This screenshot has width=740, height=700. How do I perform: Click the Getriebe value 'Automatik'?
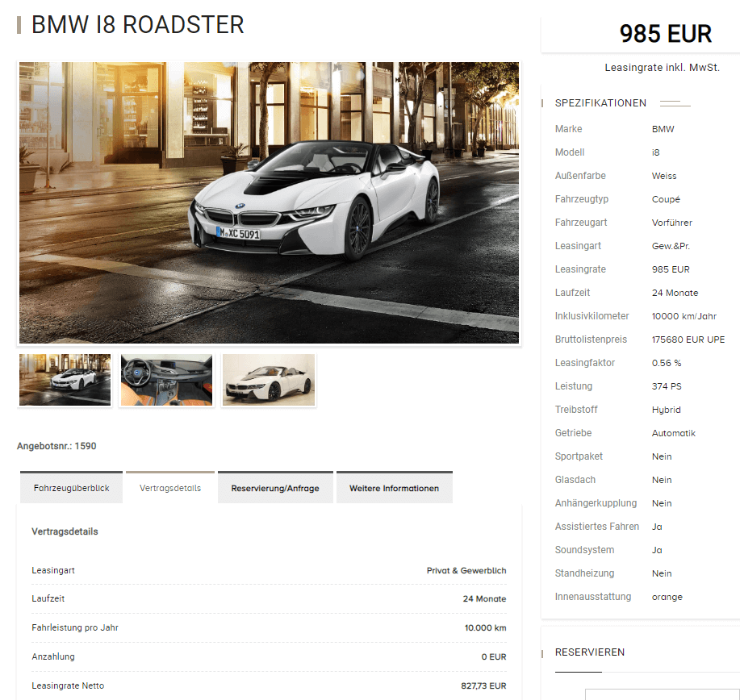pyautogui.click(x=674, y=433)
